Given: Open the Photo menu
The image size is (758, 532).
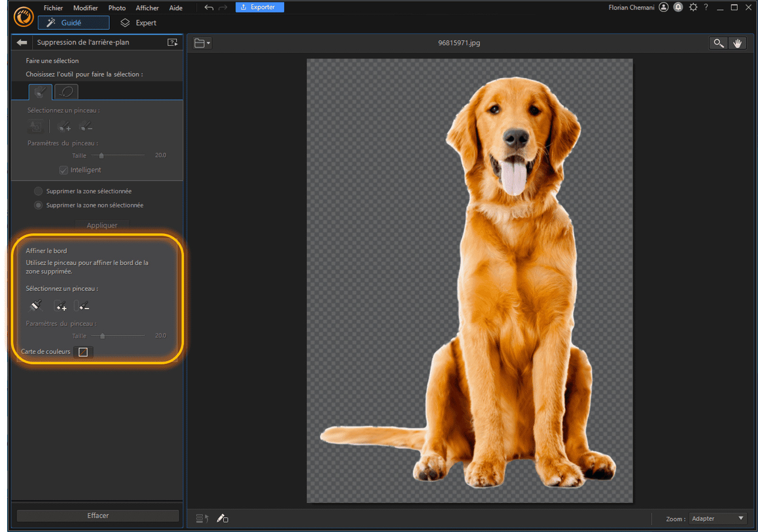Looking at the screenshot, I should (117, 8).
